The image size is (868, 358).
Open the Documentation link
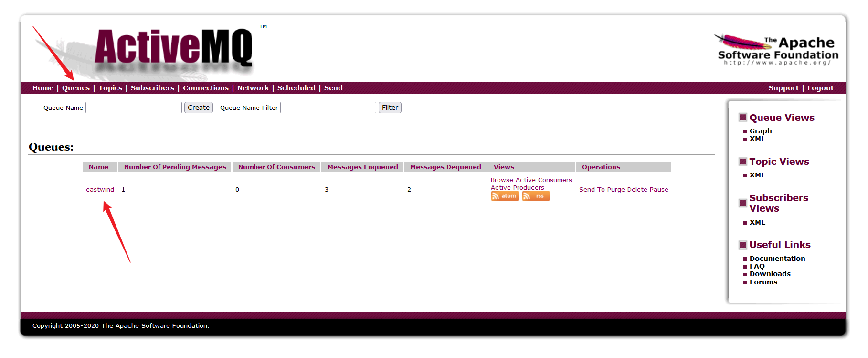point(777,259)
